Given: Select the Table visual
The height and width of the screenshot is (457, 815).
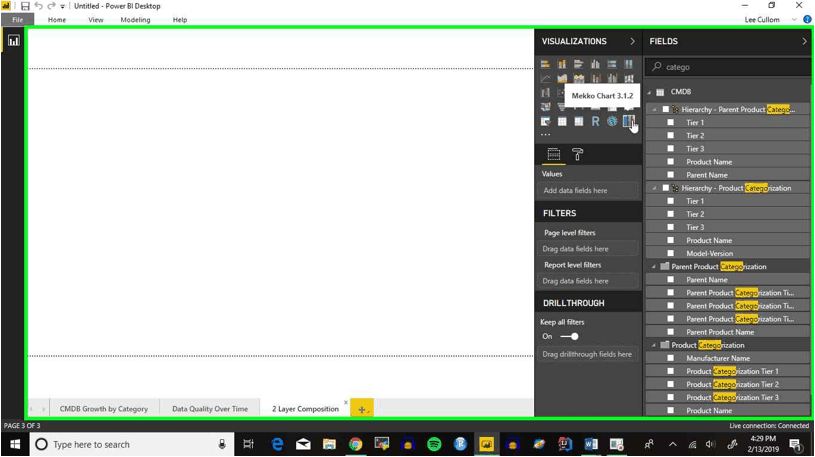Looking at the screenshot, I should (562, 122).
